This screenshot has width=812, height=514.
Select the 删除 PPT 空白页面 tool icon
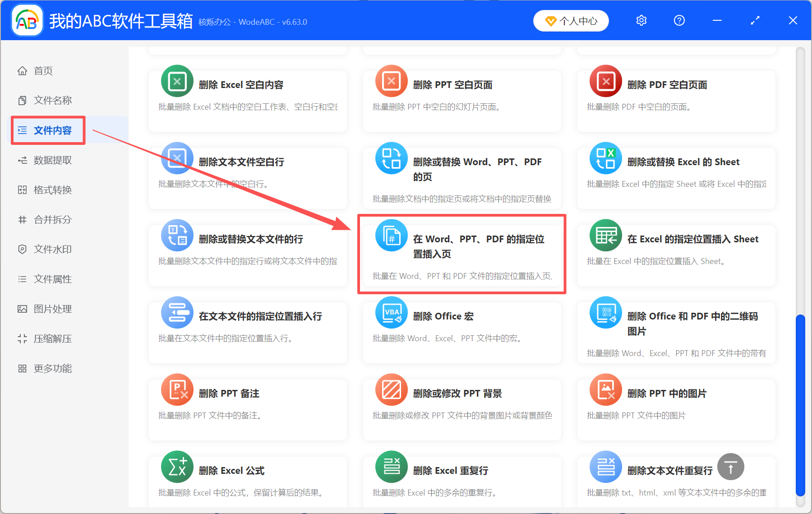tap(391, 81)
